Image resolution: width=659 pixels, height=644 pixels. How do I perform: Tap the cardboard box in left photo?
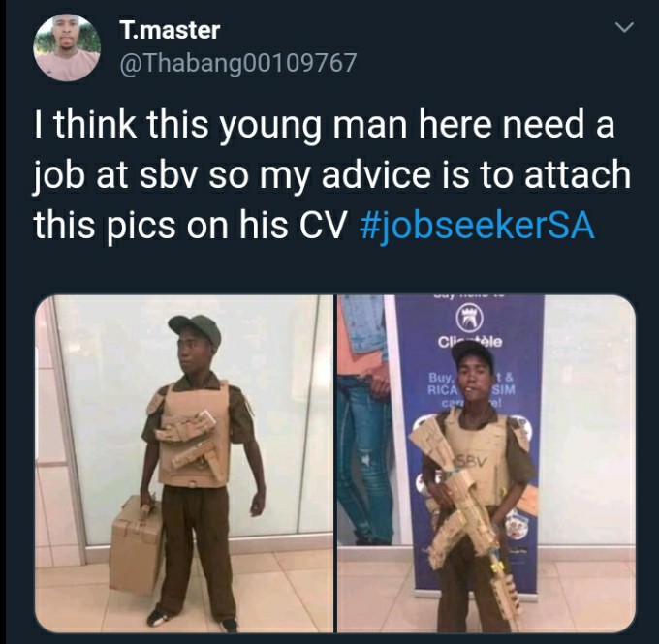coord(137,545)
